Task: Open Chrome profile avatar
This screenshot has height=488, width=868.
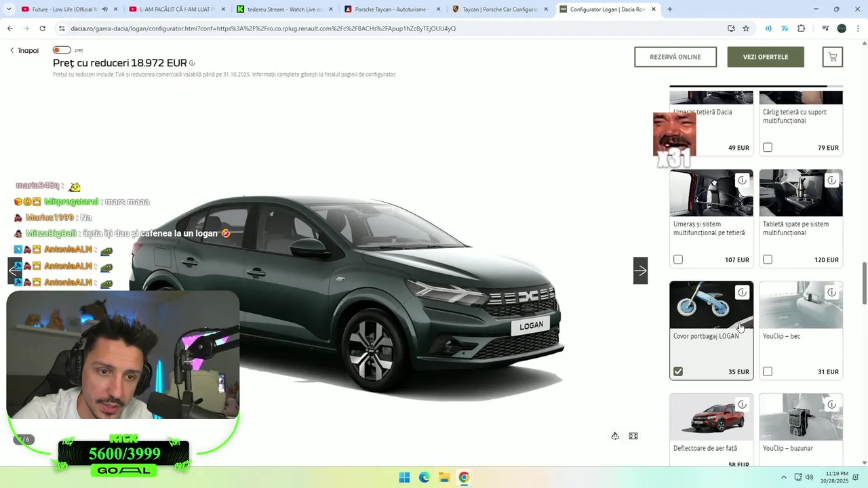Action: click(842, 28)
